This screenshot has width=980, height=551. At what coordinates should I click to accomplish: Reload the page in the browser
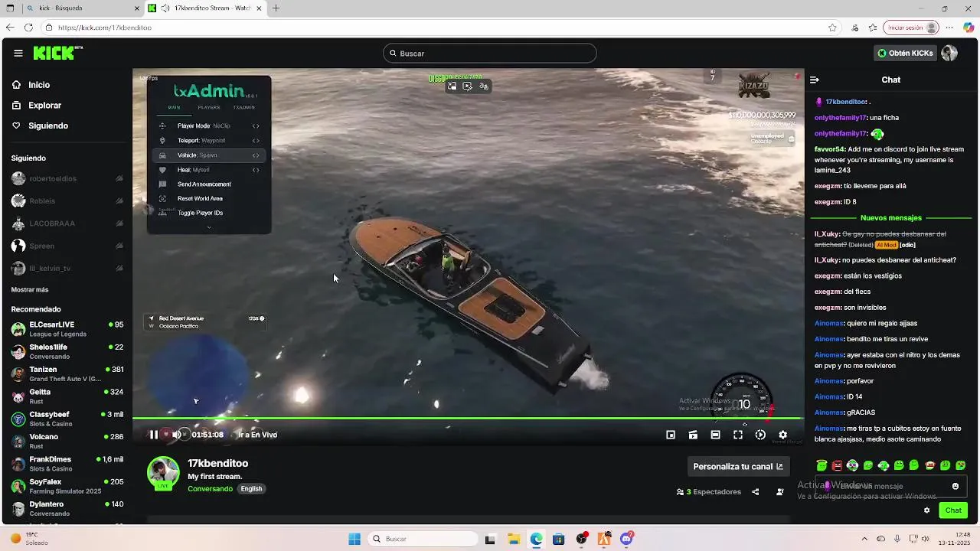[x=28, y=28]
